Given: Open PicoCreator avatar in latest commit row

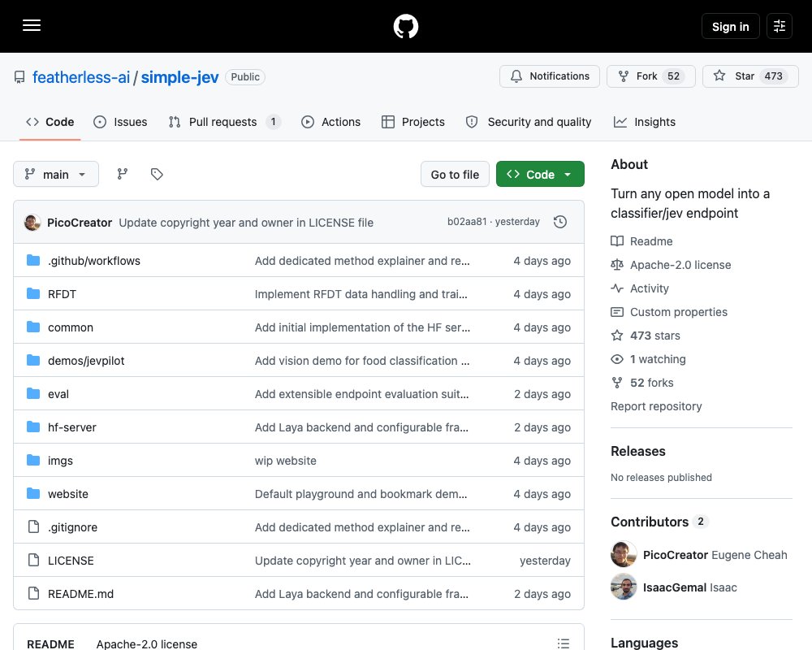Looking at the screenshot, I should [32, 223].
